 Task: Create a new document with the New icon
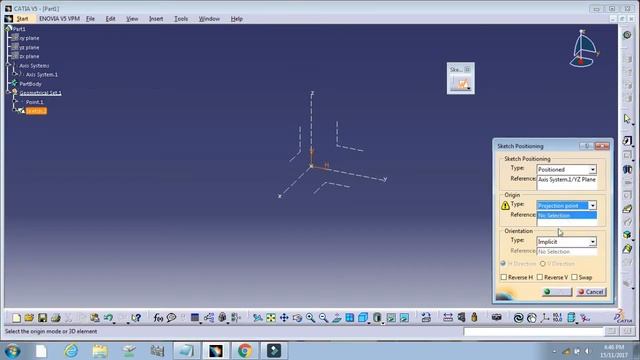point(16,318)
